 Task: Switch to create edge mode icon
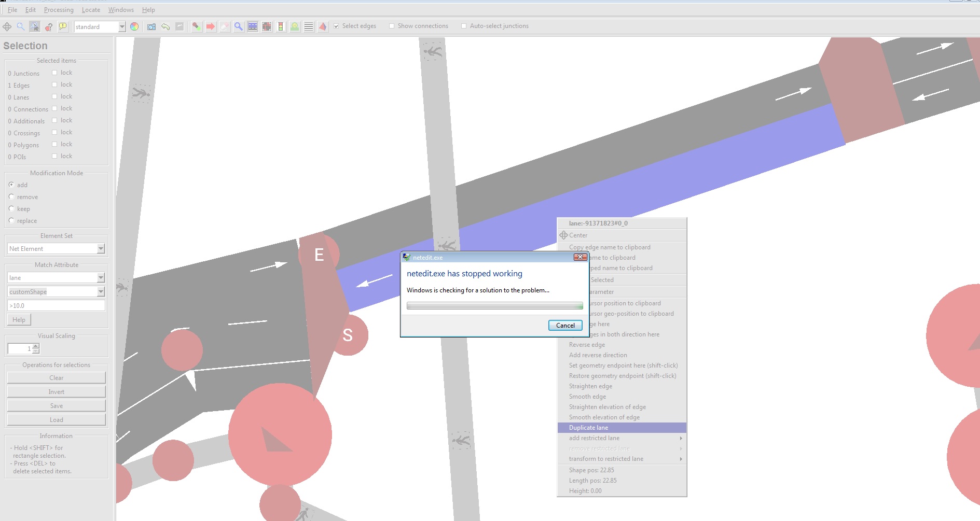(197, 26)
